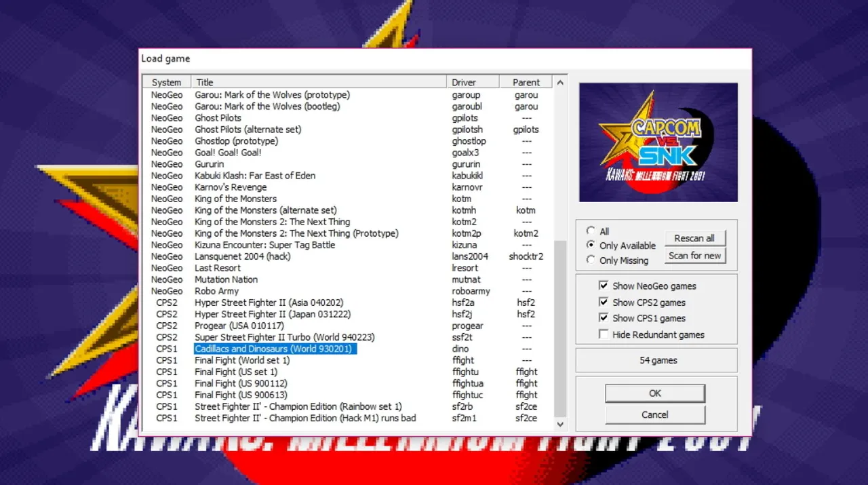
Task: Click the Load game dialog title bar
Action: click(445, 58)
